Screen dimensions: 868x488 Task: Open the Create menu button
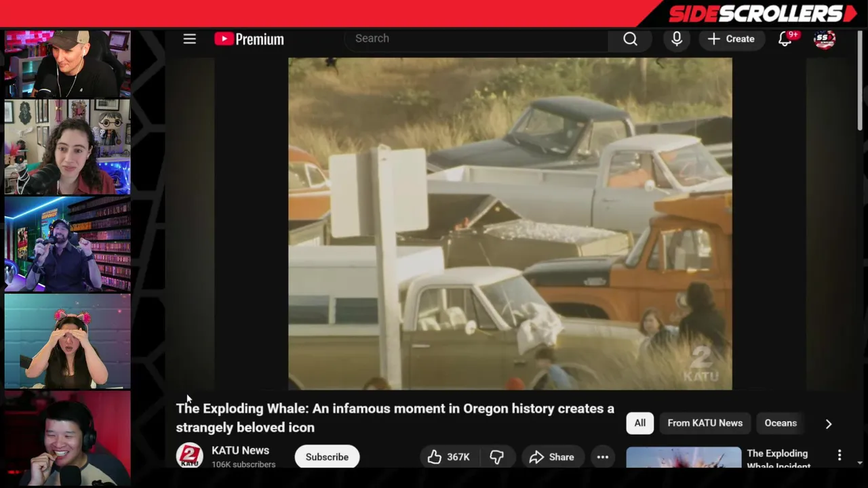tap(731, 39)
